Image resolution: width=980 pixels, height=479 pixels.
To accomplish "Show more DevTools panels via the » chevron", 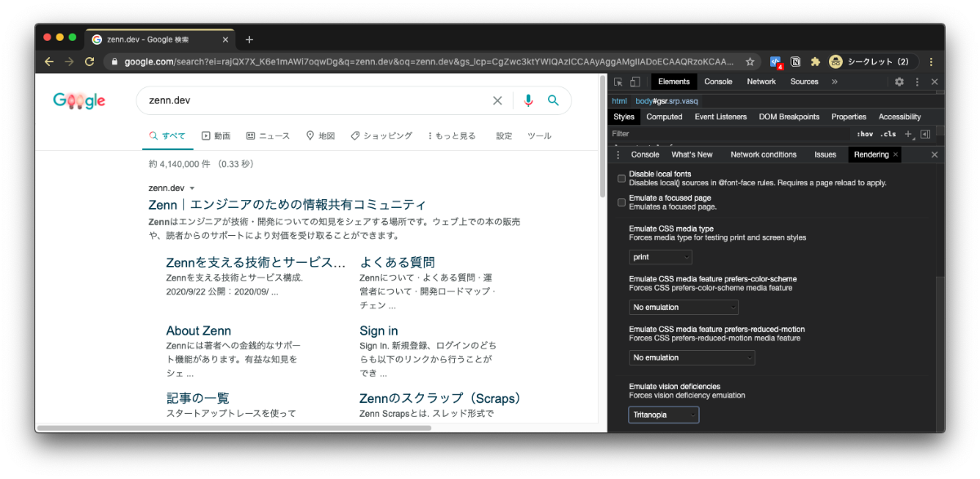I will click(835, 82).
